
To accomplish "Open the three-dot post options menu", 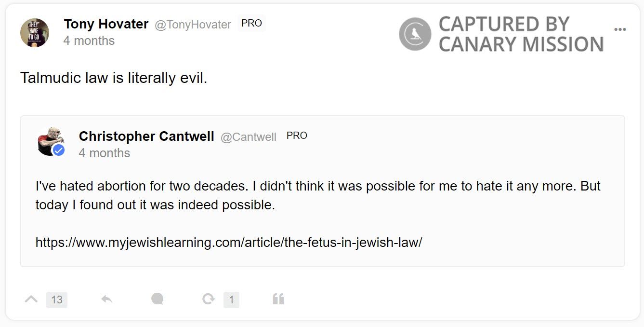I will coord(620,29).
